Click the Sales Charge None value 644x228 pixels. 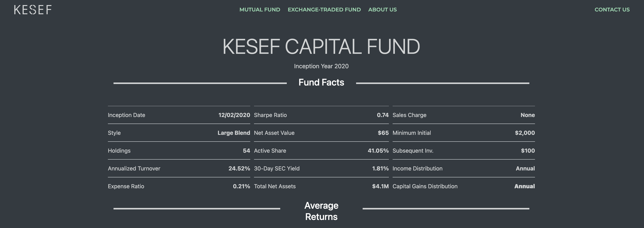tap(528, 115)
